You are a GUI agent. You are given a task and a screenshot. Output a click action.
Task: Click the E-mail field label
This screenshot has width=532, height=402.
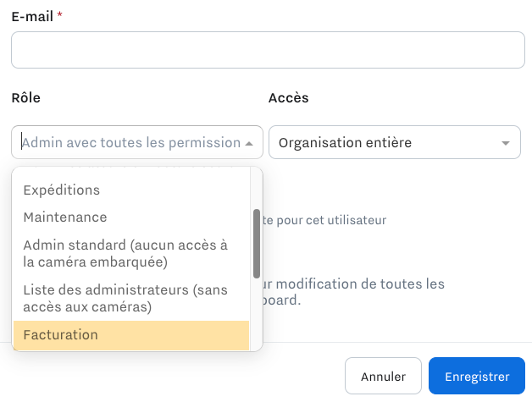pos(32,16)
